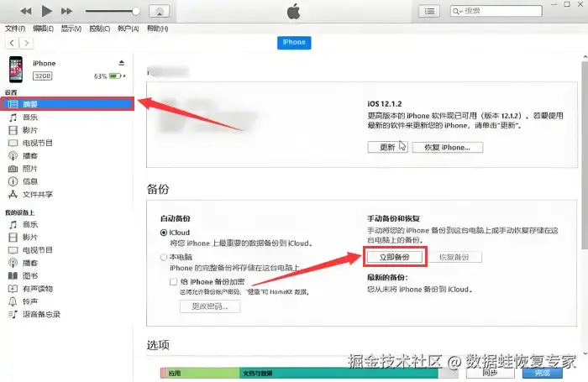
Task: Select the iCloud automatic backup radio button
Action: [164, 233]
